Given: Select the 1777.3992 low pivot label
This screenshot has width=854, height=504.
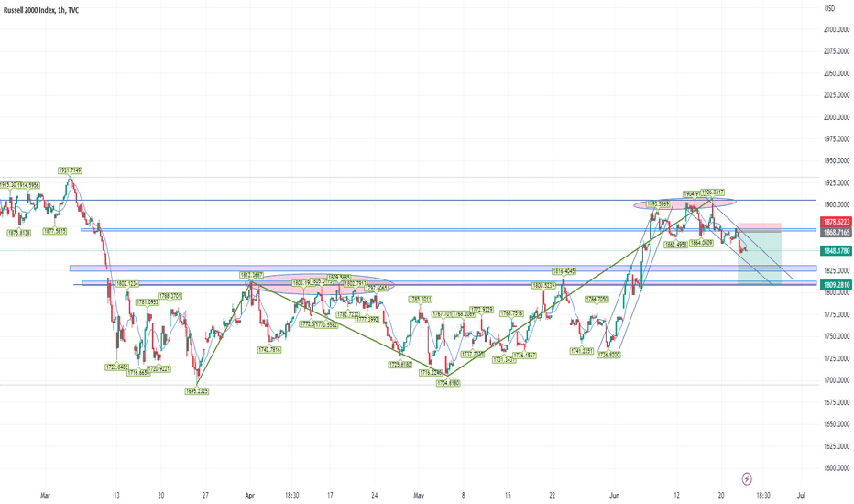Looking at the screenshot, I should (x=367, y=319).
